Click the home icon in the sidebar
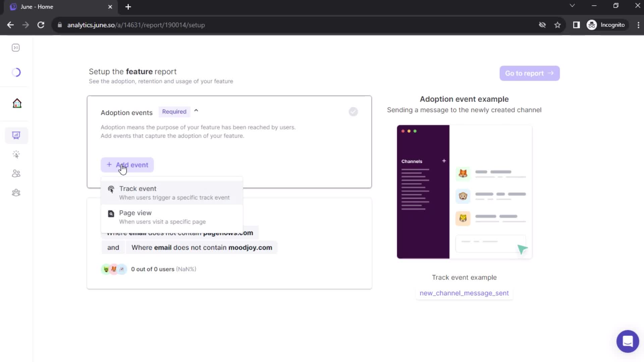This screenshot has width=644, height=362. coord(16,103)
